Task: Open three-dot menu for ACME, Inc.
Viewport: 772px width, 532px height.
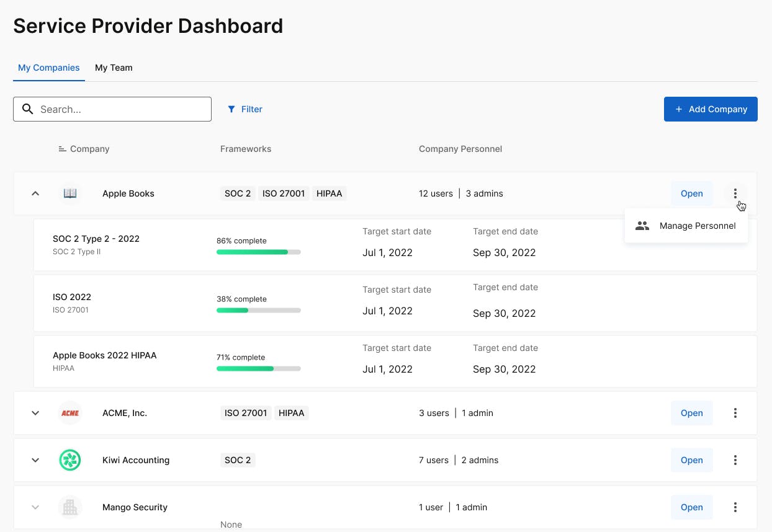Action: click(735, 413)
